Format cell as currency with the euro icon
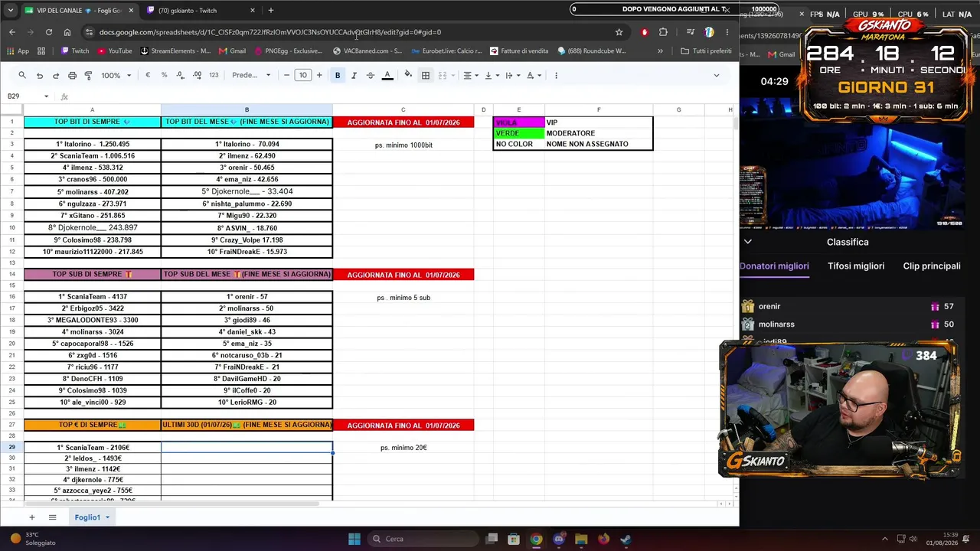980x551 pixels. tap(148, 75)
